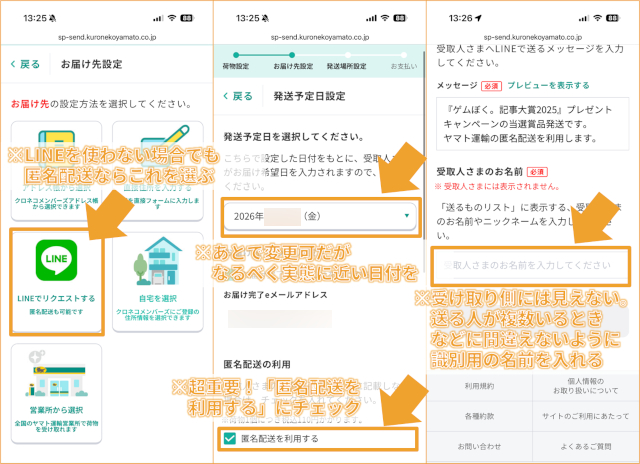Toggle the anonymous delivery checkbox
640x464 pixels.
pyautogui.click(x=231, y=438)
